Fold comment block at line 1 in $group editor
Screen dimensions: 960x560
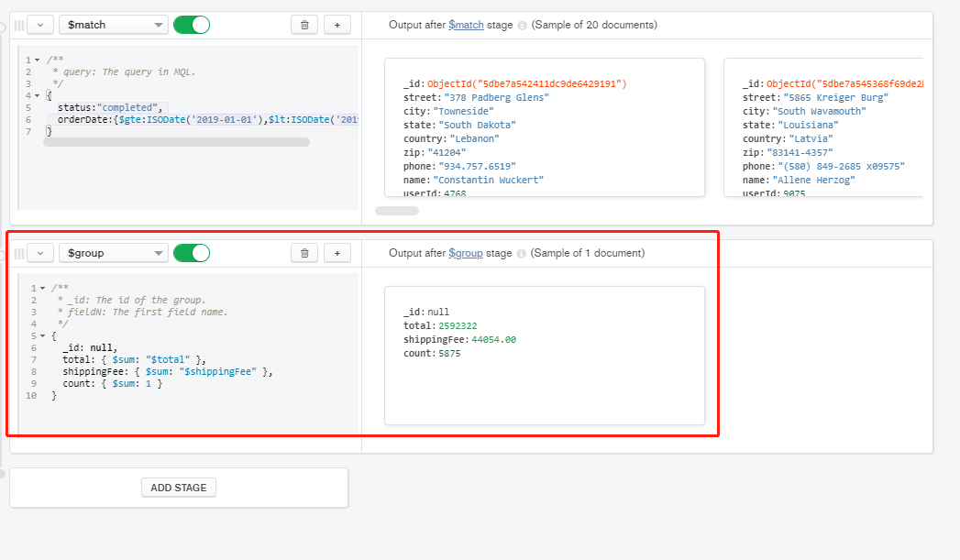click(x=42, y=289)
